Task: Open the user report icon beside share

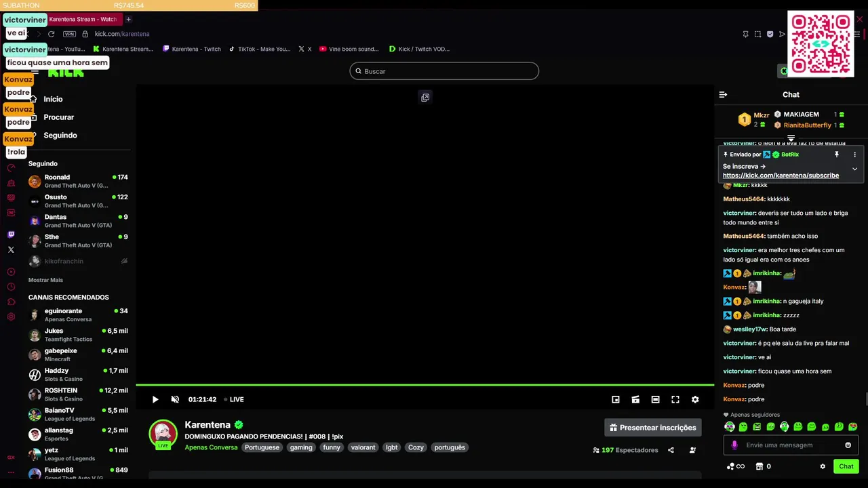Action: (692, 450)
